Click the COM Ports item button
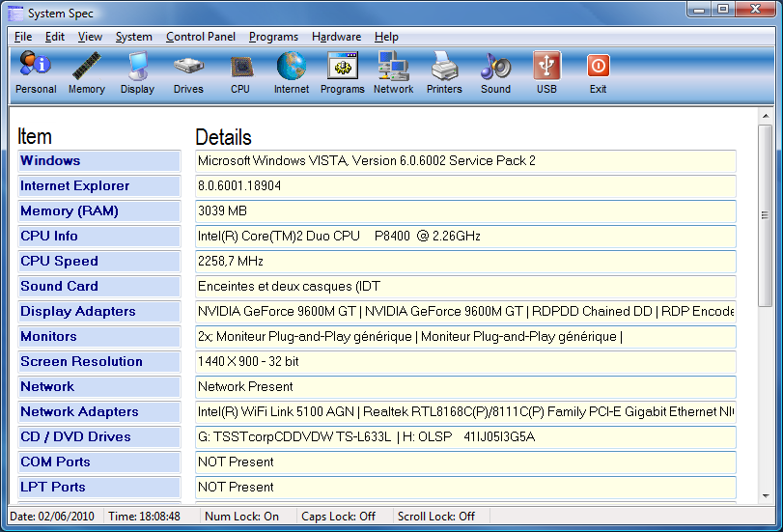Viewport: 783px width, 532px height. click(x=99, y=462)
